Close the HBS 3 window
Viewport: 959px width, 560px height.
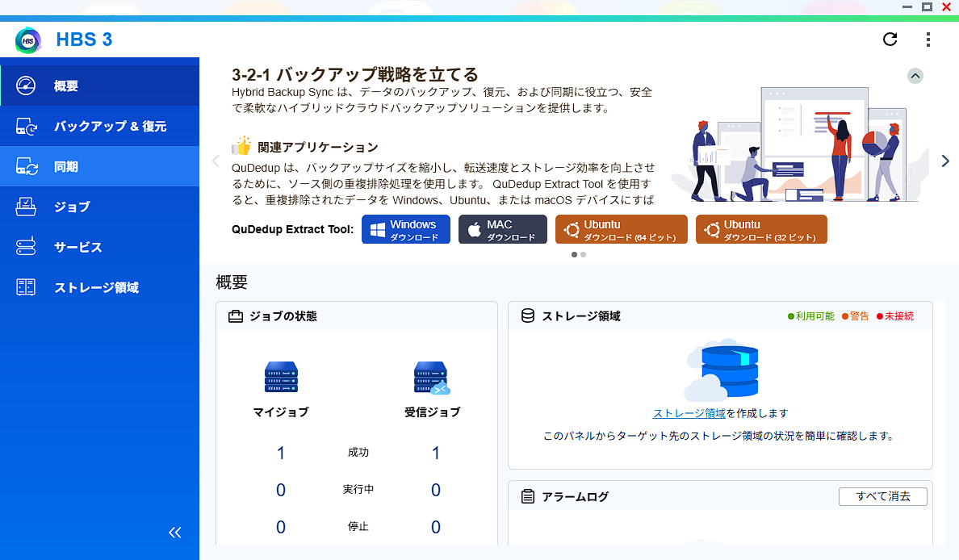click(946, 6)
